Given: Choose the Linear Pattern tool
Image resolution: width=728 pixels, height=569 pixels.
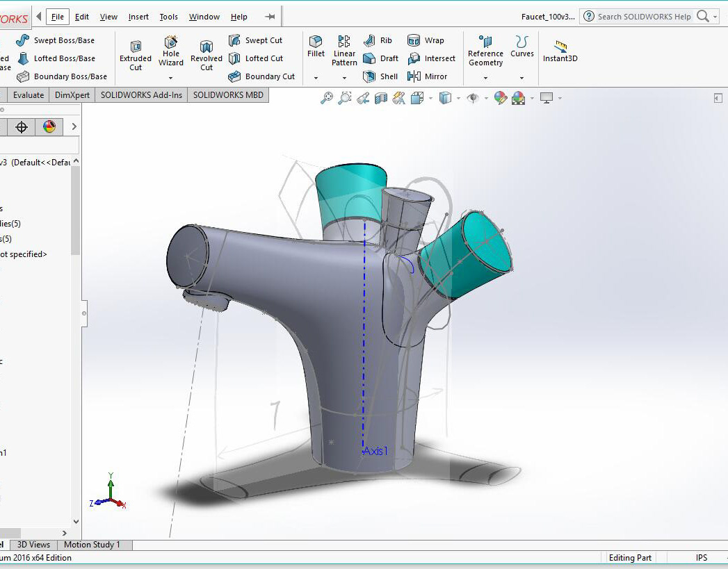Looking at the screenshot, I should [344, 51].
